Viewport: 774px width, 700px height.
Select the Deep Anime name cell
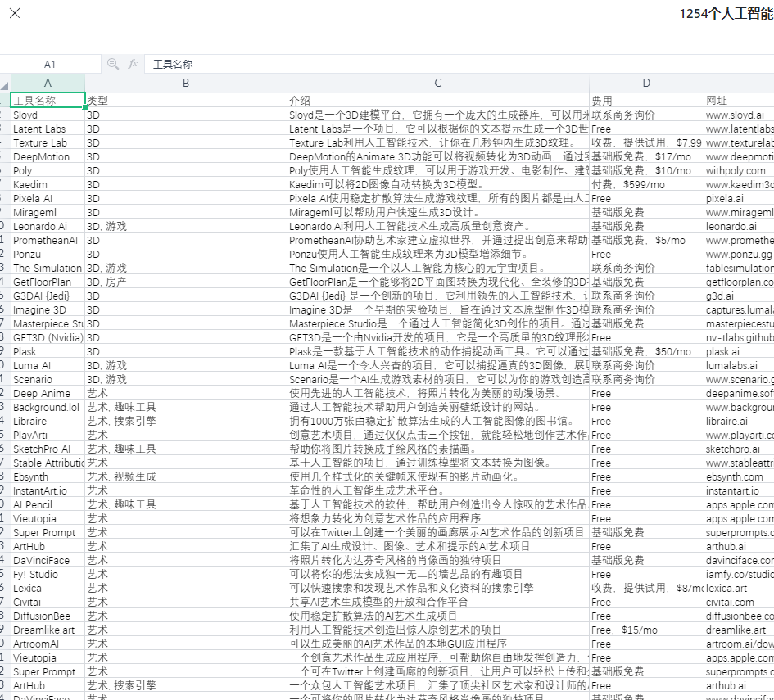tap(48, 393)
